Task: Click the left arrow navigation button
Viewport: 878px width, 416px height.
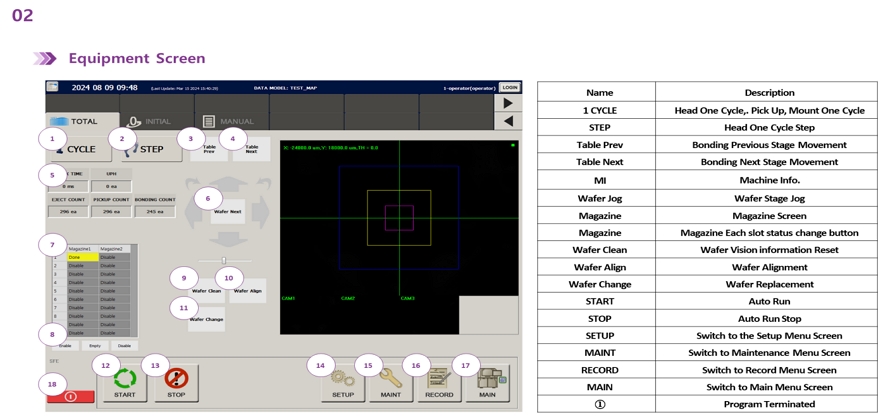Action: [x=508, y=121]
